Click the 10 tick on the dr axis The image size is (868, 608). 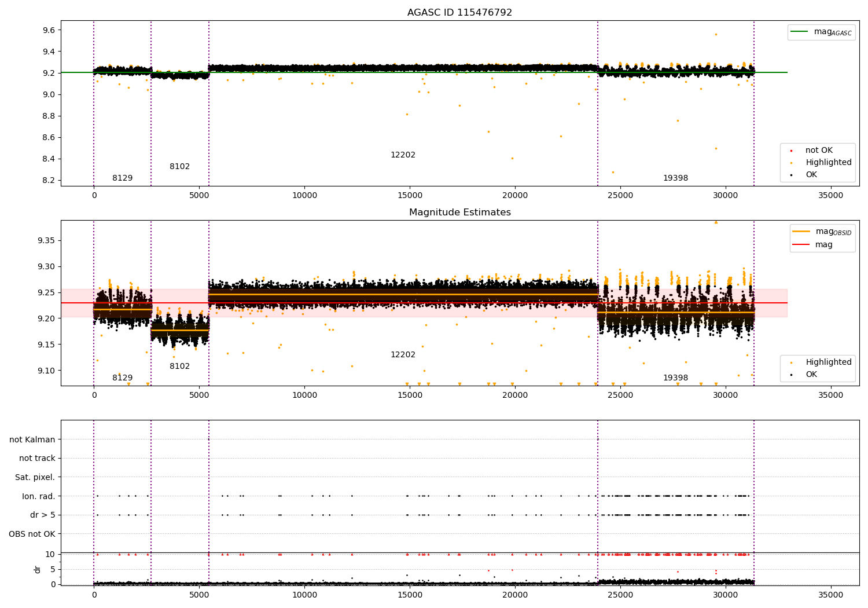pyautogui.click(x=50, y=555)
